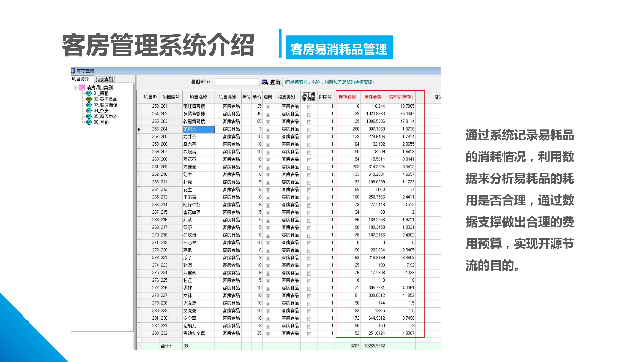Select the highlighted 矿泉水 name cell

pyautogui.click(x=198, y=129)
